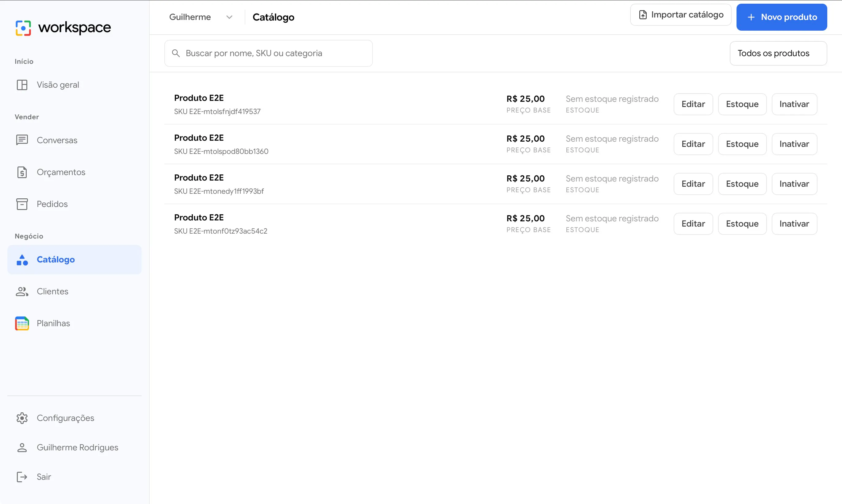
Task: Open Estoque for SKU E2E-mtolspod80bb1360
Action: click(742, 144)
